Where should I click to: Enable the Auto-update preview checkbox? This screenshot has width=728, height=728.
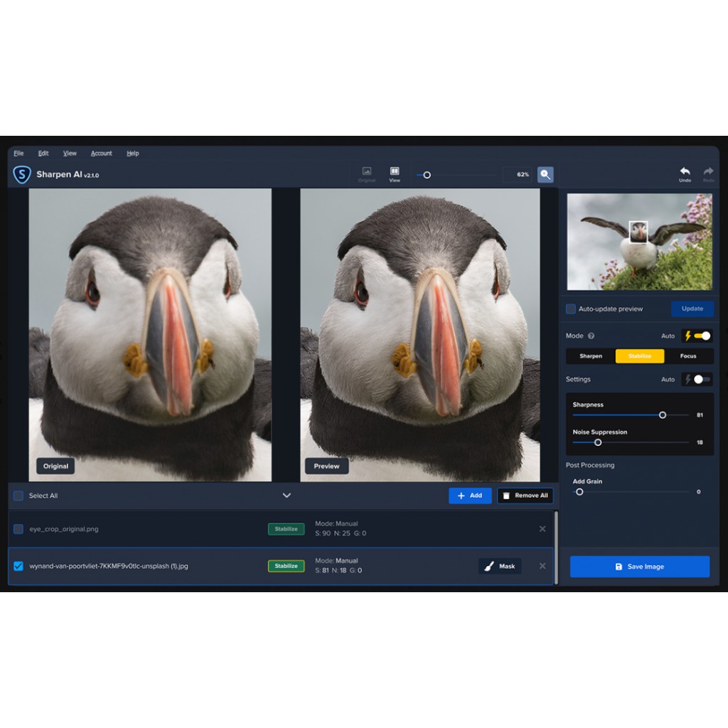coord(571,309)
